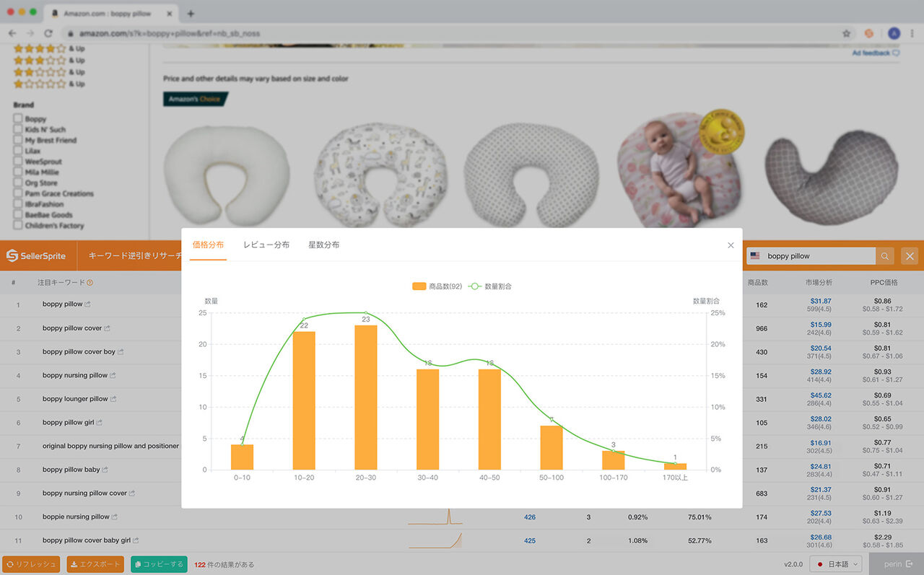Click the エクスポート button

click(95, 564)
